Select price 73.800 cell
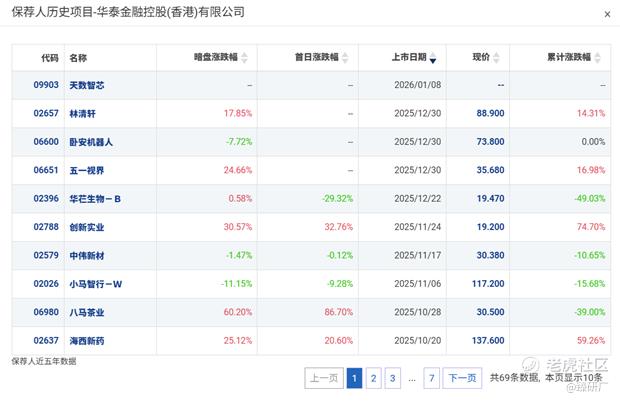The width and height of the screenshot is (620, 401). click(x=490, y=142)
